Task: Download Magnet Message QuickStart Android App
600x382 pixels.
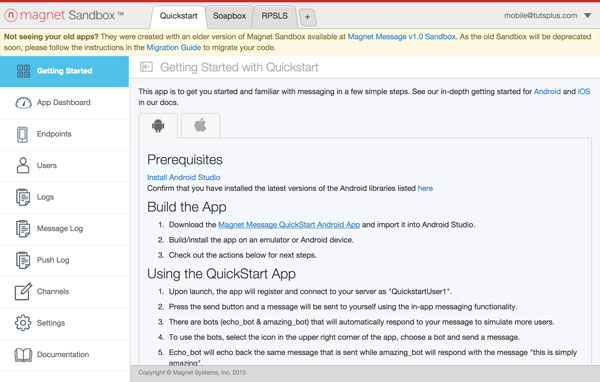Action: (x=289, y=225)
